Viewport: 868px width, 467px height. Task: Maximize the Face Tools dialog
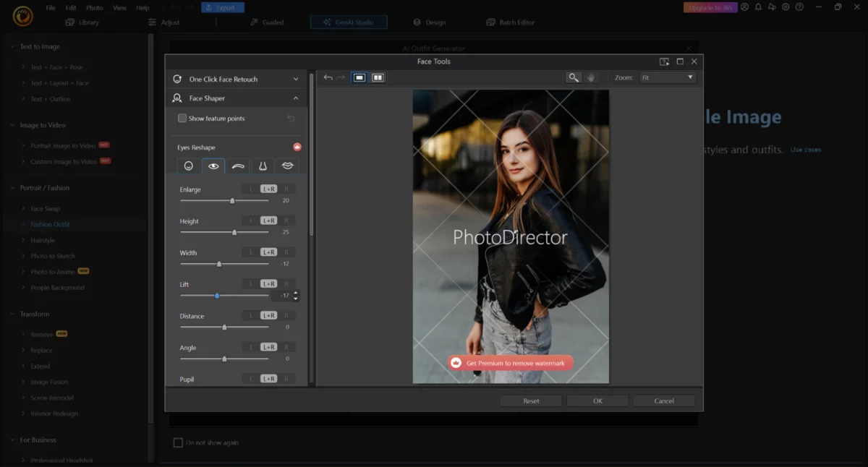click(680, 61)
